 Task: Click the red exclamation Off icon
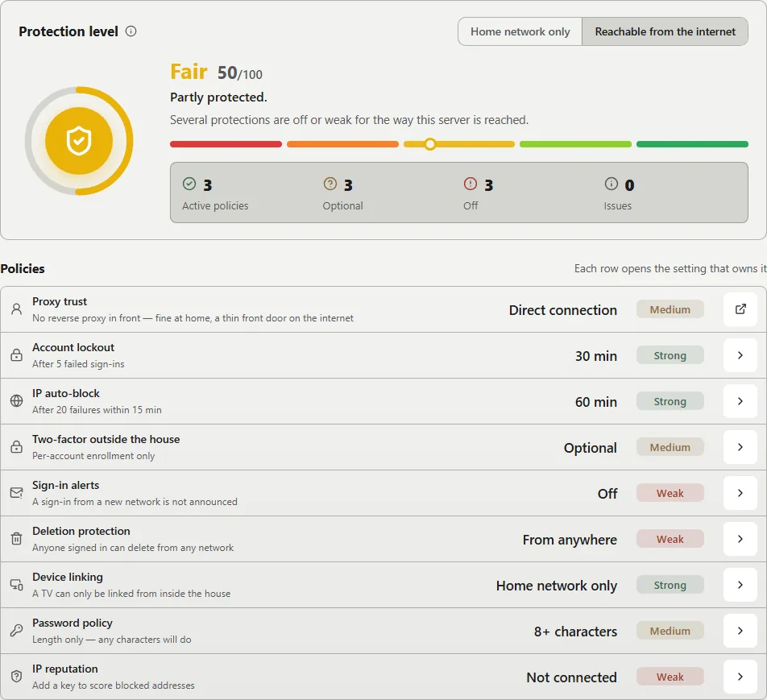coord(470,184)
